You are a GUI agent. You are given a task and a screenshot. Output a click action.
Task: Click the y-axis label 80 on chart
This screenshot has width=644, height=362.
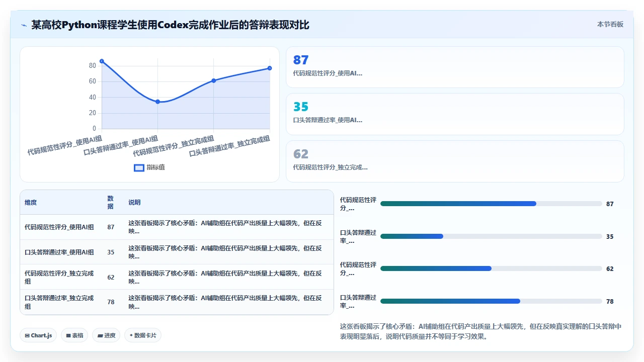click(x=92, y=65)
